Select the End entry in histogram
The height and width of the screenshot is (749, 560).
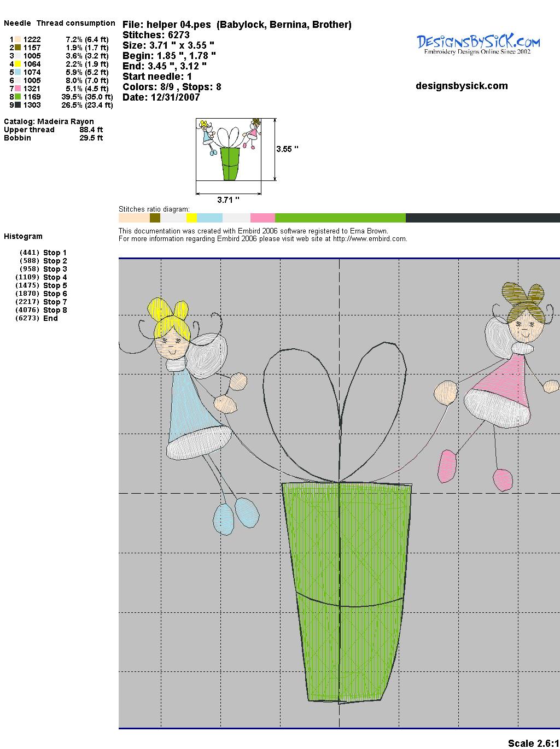pyautogui.click(x=50, y=318)
